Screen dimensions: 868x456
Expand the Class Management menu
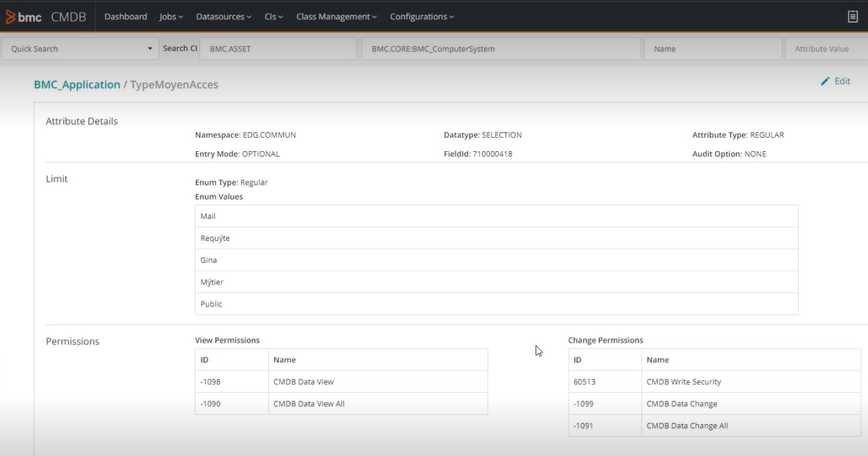click(337, 17)
